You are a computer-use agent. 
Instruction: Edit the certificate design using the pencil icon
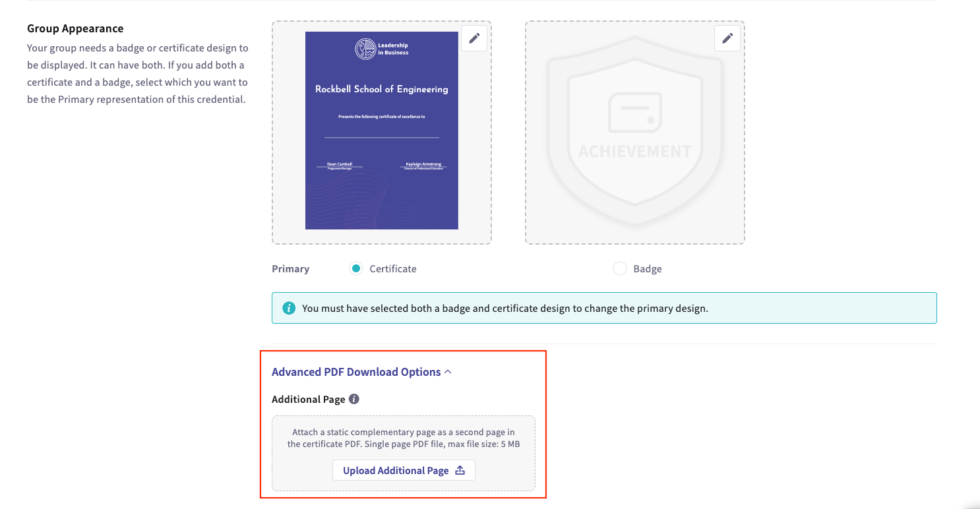pos(474,38)
